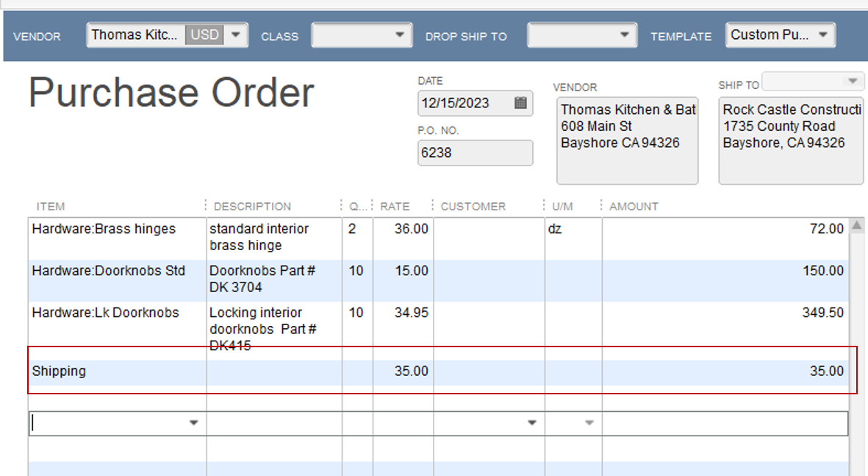The height and width of the screenshot is (476, 868).
Task: Click the rate 15.00
Action: click(x=412, y=271)
